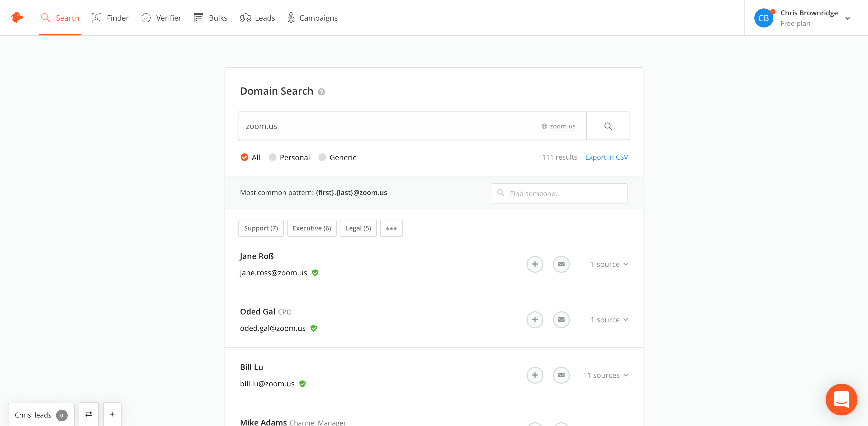
Task: Click the Domain Search help question mark
Action: (x=321, y=92)
